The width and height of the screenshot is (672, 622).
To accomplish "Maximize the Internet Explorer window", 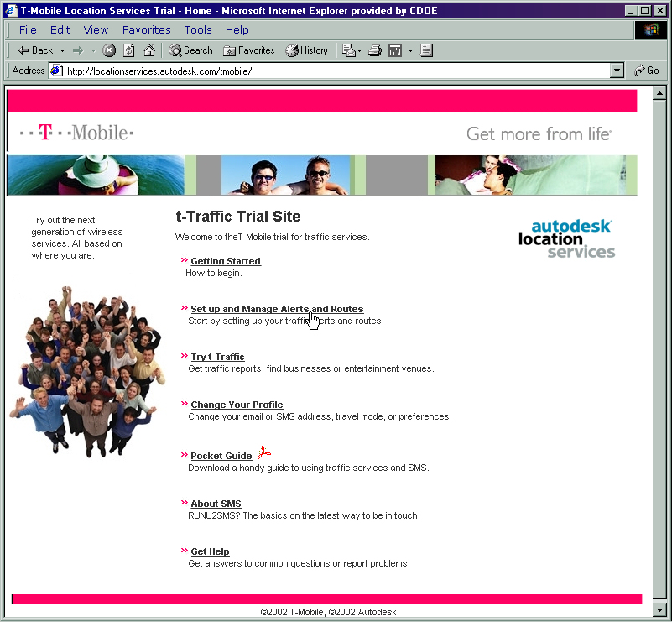I will 644,11.
